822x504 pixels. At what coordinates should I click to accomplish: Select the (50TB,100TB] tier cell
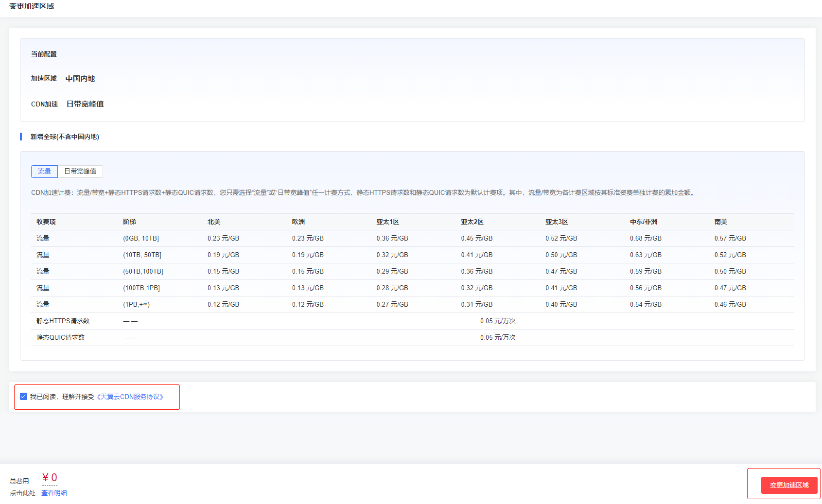143,271
